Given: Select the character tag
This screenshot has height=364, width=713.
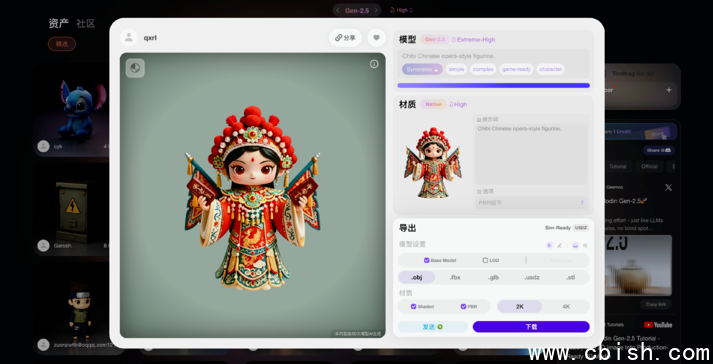Looking at the screenshot, I should (550, 69).
